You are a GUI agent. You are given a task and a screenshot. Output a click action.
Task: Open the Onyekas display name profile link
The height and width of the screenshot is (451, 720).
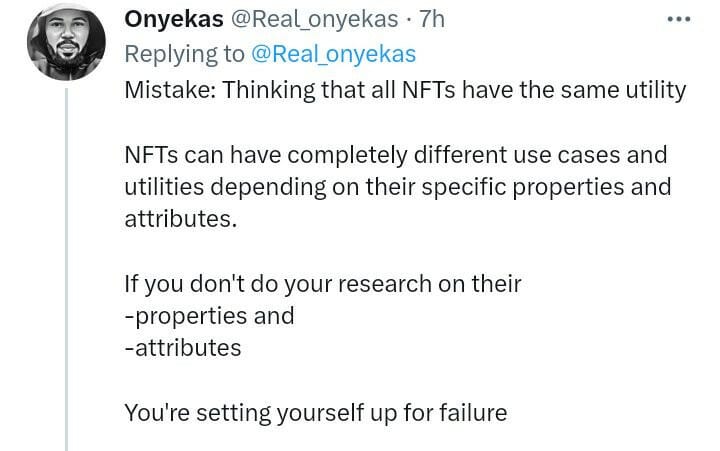click(174, 19)
